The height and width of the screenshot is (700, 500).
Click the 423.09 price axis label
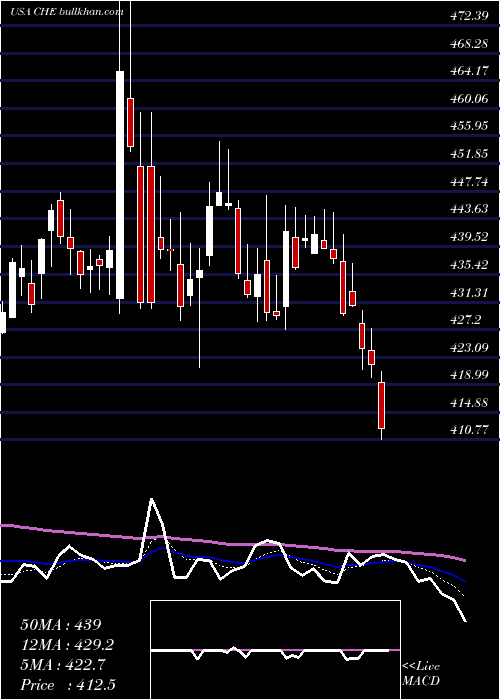pyautogui.click(x=469, y=347)
